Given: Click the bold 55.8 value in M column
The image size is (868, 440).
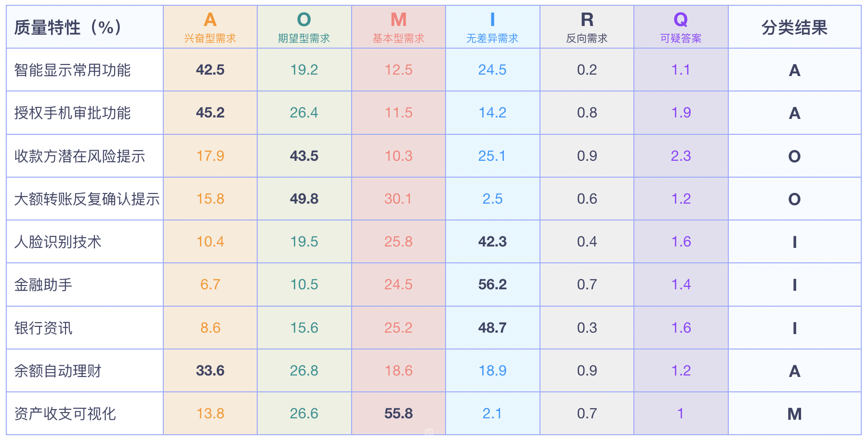Looking at the screenshot, I should (398, 414).
